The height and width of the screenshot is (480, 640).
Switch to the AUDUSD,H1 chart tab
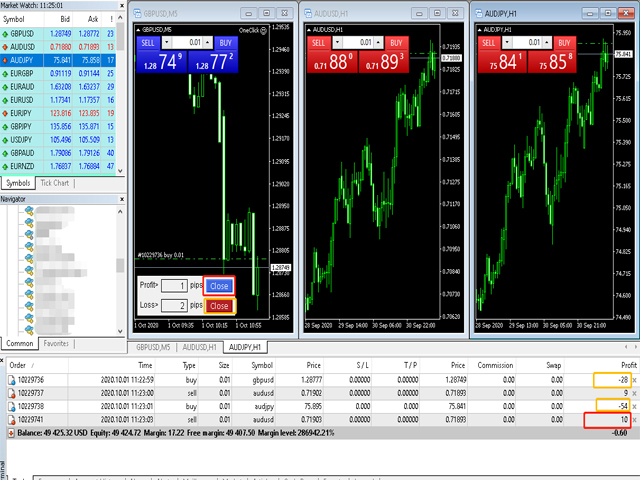point(199,347)
